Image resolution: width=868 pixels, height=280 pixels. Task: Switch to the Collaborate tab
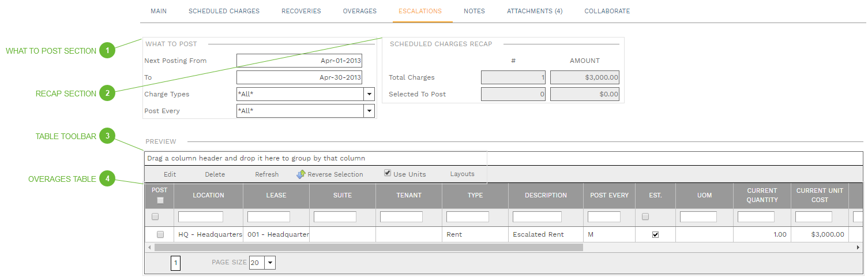607,11
